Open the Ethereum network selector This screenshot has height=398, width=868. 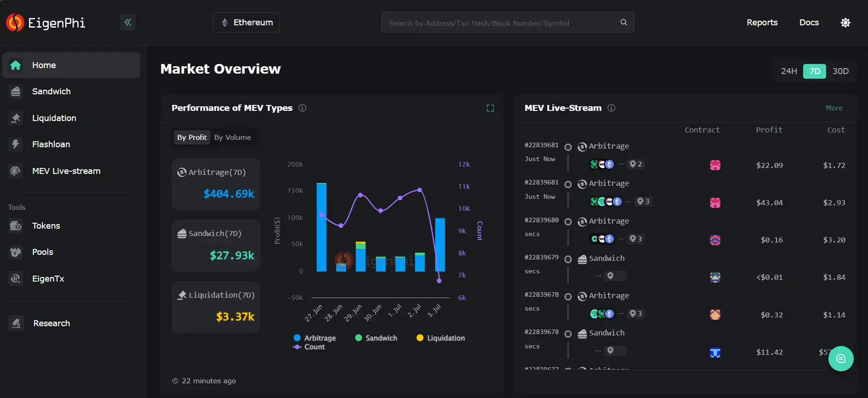click(x=246, y=23)
